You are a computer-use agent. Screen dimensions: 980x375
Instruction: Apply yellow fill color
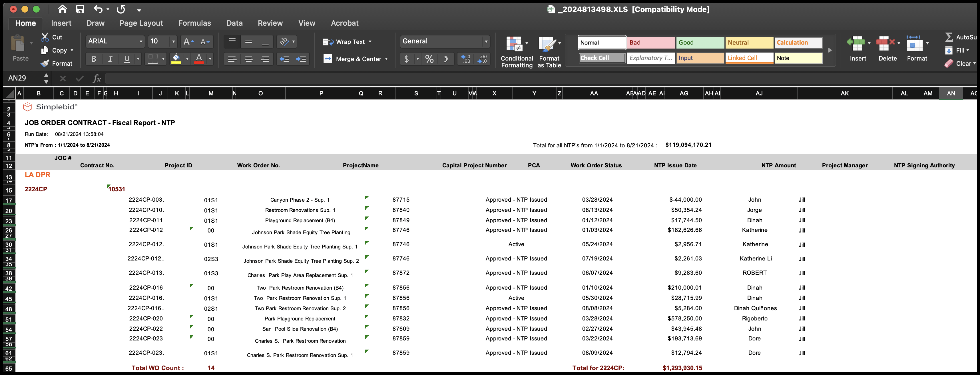coord(176,59)
